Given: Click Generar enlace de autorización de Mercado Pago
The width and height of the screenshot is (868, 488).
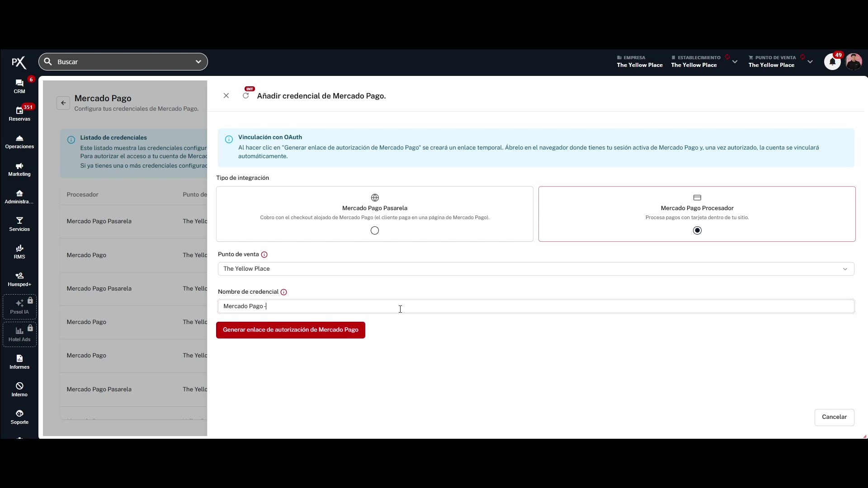Looking at the screenshot, I should pos(291,330).
